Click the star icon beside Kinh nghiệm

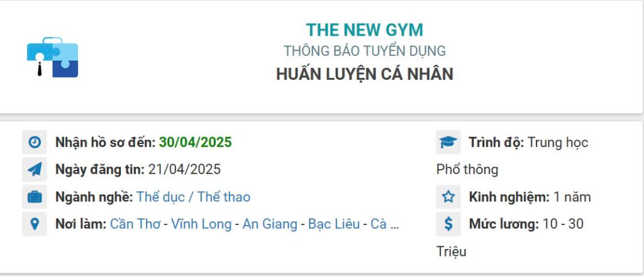(448, 197)
